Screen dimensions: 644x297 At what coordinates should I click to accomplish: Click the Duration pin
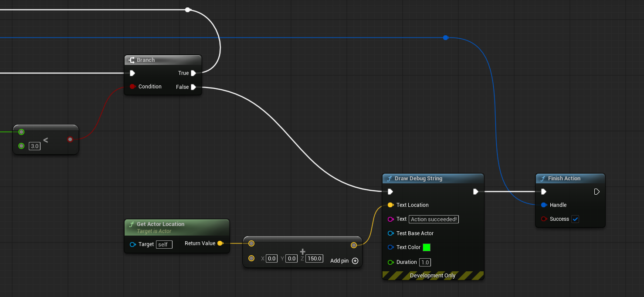coord(390,262)
